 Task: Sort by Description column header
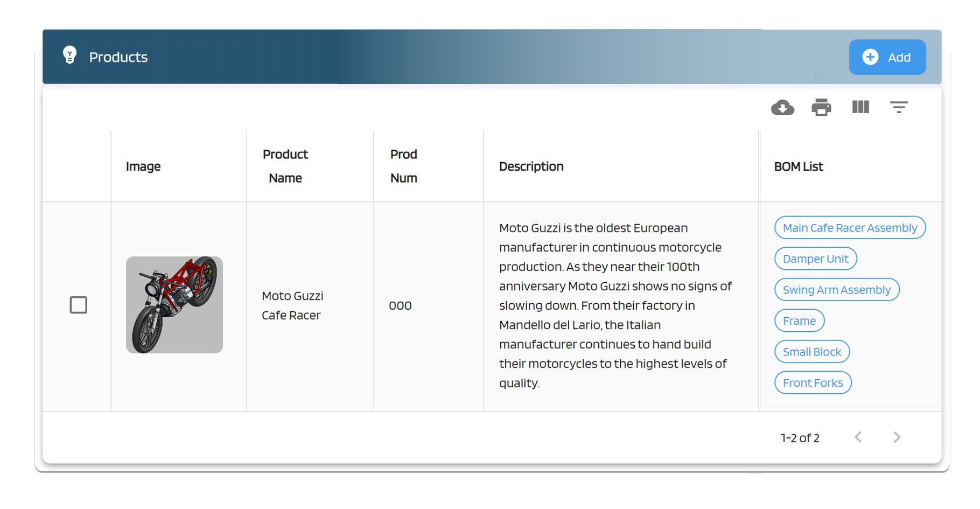(531, 166)
